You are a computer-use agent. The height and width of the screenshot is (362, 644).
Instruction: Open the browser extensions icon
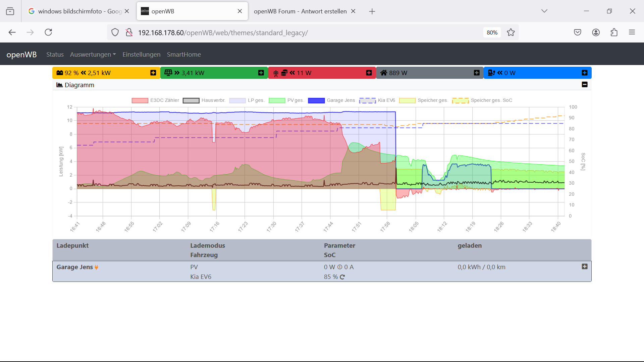[x=614, y=32]
